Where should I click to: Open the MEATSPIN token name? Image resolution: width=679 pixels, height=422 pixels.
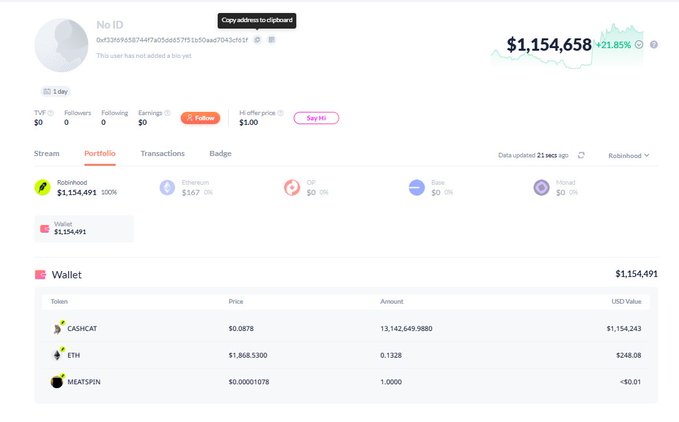coord(84,382)
